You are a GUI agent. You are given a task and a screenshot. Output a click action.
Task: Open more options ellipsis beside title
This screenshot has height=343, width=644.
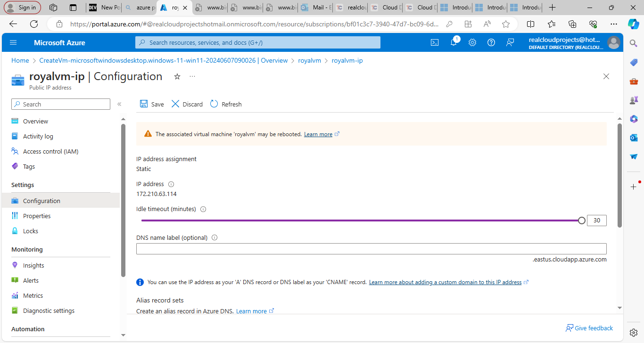point(192,76)
